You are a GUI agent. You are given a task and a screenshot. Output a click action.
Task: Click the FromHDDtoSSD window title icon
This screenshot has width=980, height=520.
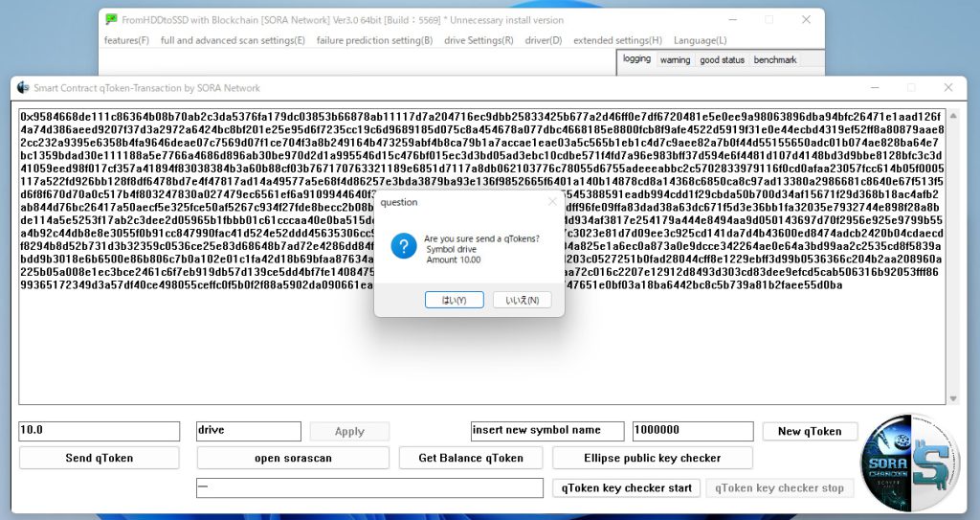[111, 19]
